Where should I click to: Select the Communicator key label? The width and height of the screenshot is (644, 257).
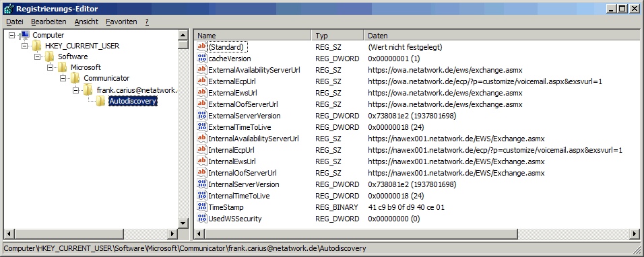(106, 78)
